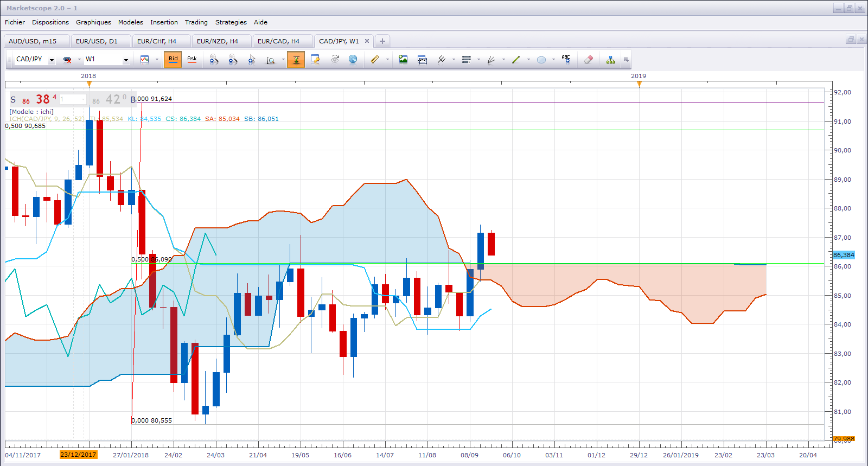This screenshot has width=868, height=466.
Task: Select the ruler measurement tool
Action: tap(375, 60)
